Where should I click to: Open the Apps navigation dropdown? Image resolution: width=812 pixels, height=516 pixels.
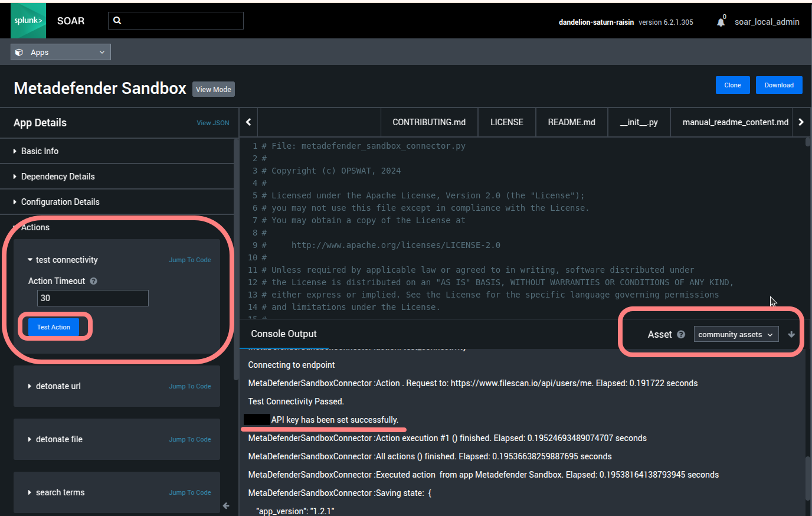point(61,52)
